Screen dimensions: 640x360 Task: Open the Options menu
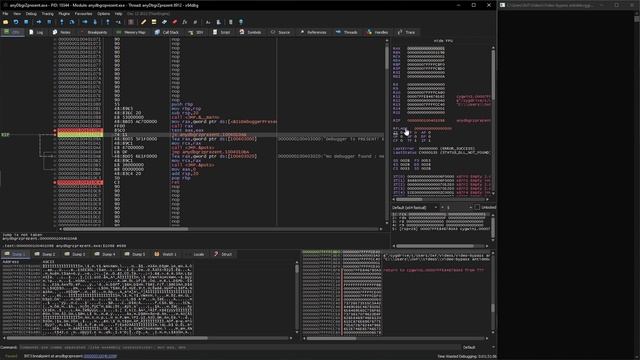click(x=103, y=13)
